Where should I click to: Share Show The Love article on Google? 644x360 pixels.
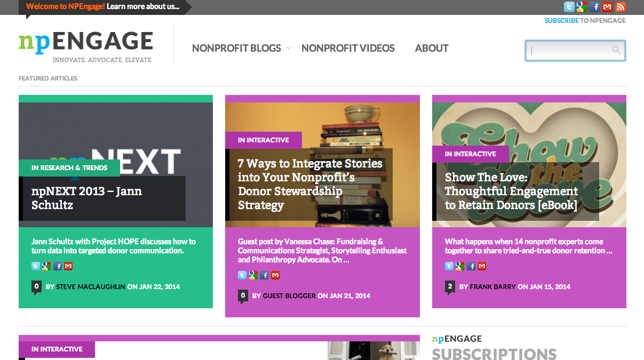coord(460,266)
